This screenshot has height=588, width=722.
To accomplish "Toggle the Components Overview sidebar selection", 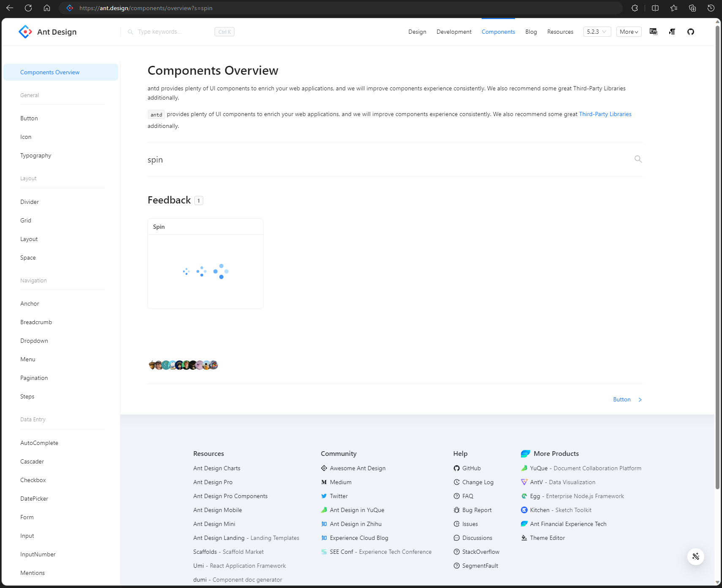I will pos(49,72).
